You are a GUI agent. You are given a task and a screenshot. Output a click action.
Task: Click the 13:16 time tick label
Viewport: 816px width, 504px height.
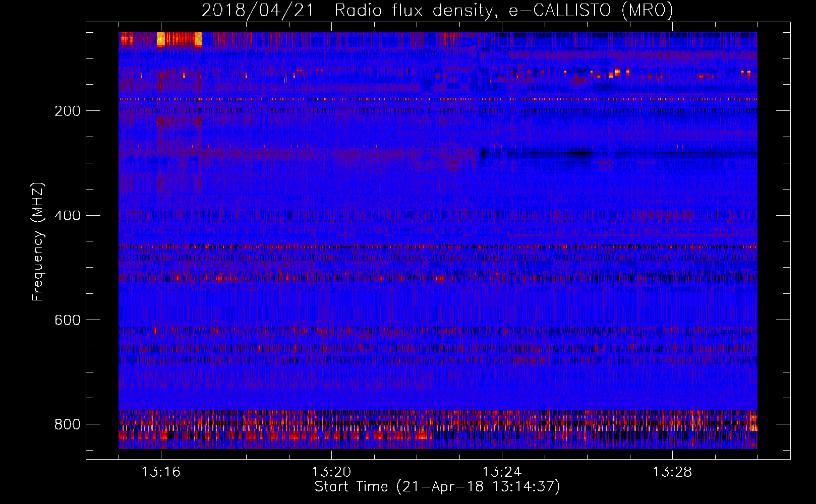coord(161,472)
